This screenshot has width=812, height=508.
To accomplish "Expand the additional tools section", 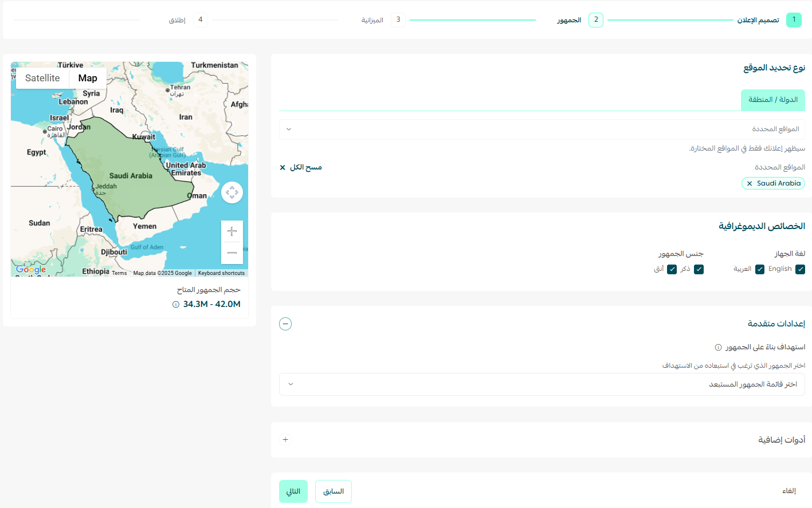I will (285, 440).
